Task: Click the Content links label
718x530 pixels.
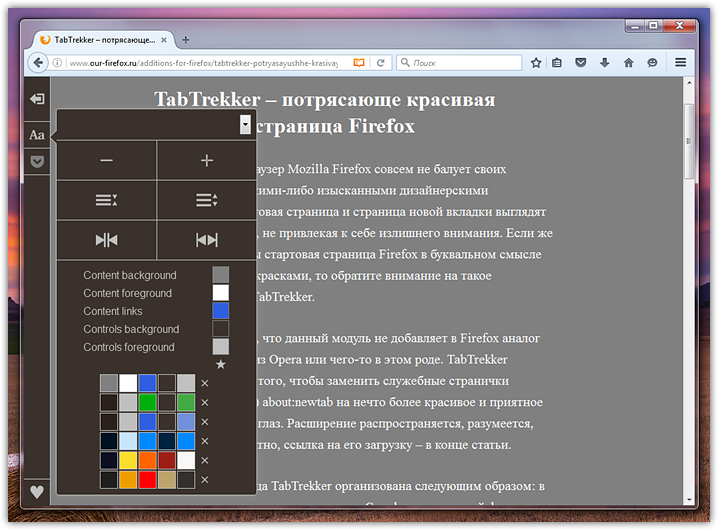Action: pos(113,311)
